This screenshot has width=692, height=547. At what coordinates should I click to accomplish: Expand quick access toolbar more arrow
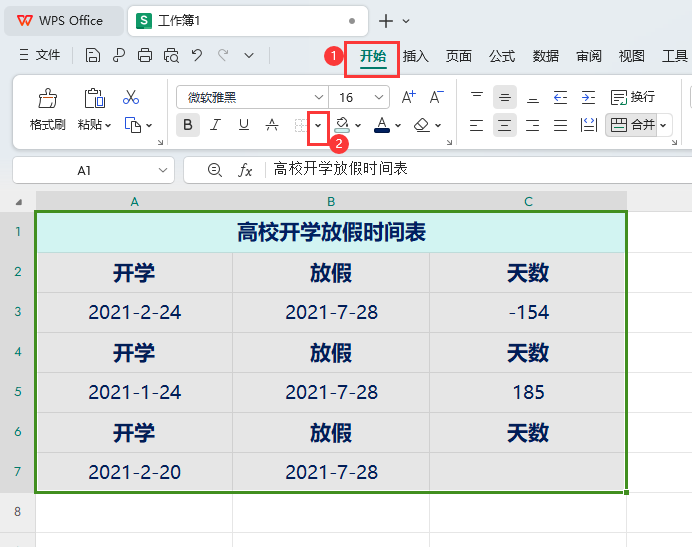[249, 56]
